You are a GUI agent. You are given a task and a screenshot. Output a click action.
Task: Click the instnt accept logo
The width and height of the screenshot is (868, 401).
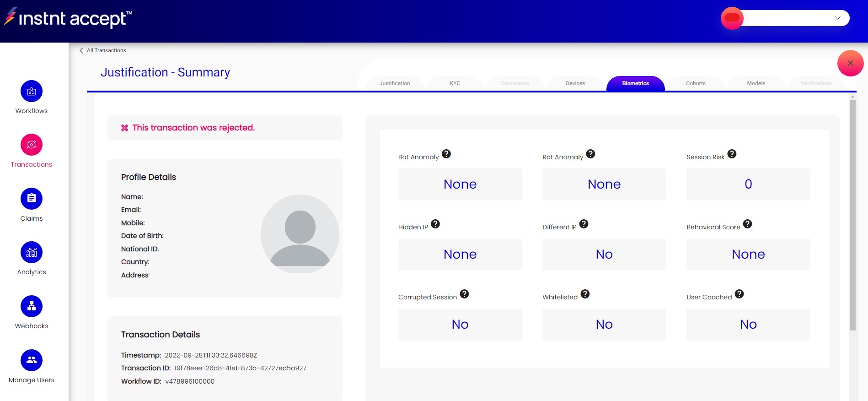[68, 17]
